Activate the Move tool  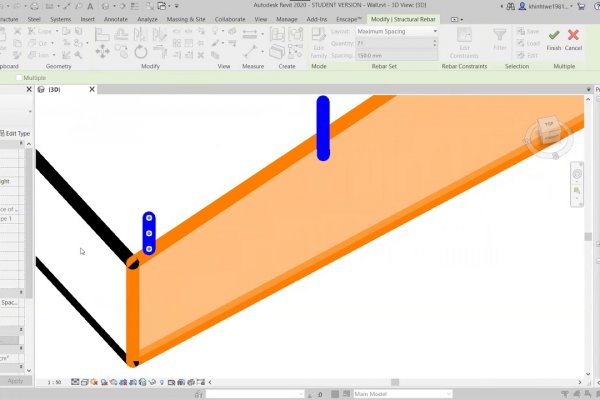102,52
